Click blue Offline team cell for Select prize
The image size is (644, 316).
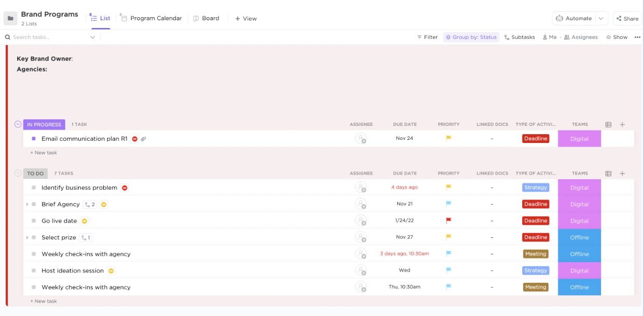(x=579, y=237)
